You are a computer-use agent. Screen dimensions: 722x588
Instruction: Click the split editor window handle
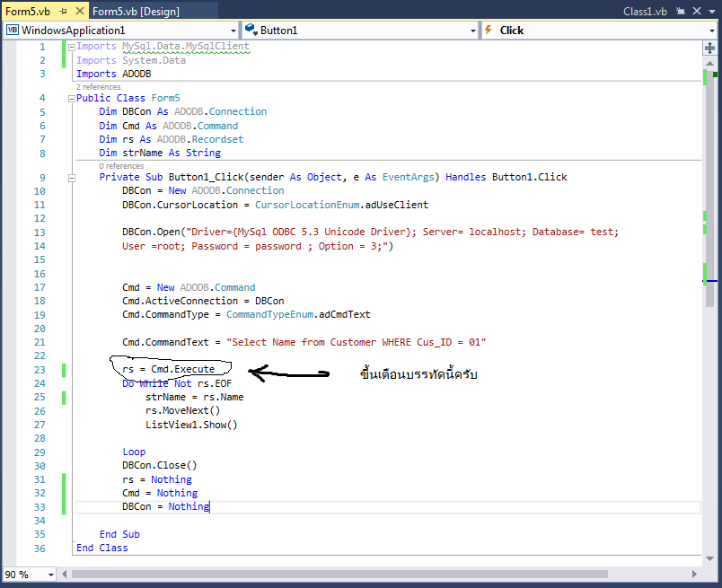point(709,48)
